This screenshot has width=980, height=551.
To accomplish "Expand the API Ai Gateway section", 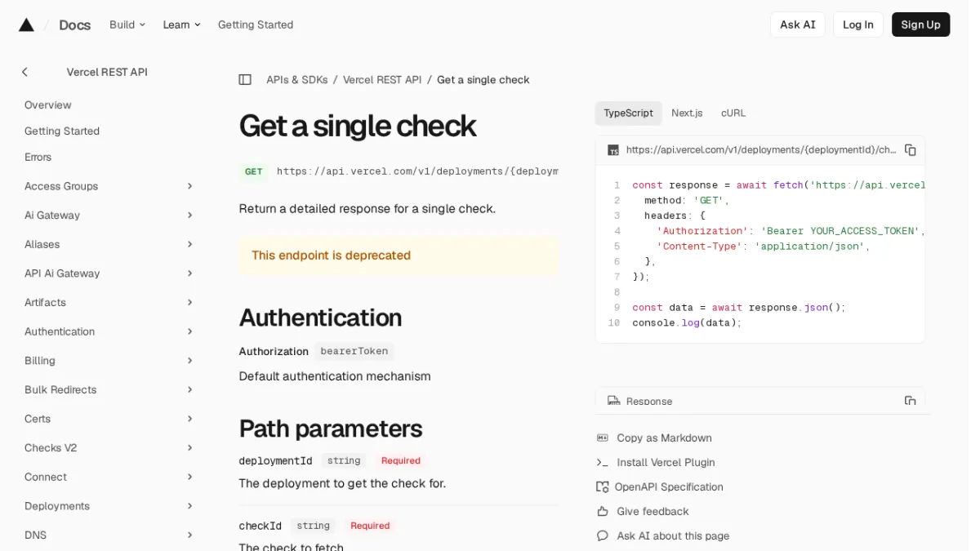I will [x=189, y=273].
